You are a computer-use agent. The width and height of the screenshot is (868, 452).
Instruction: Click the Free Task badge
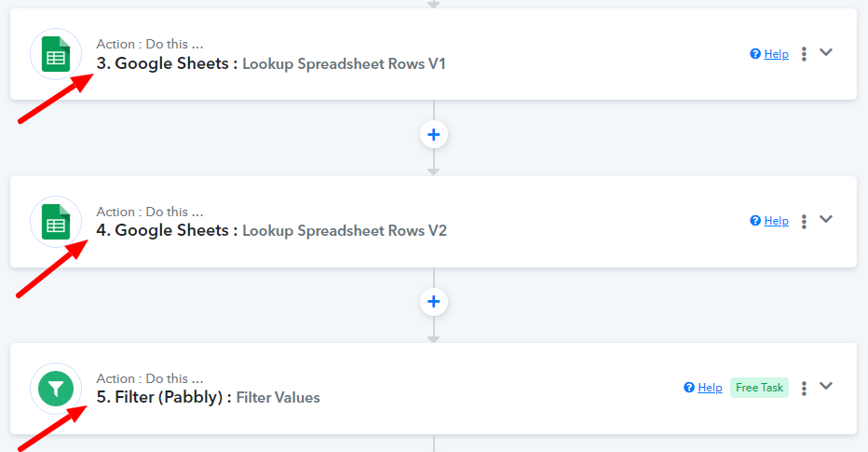pyautogui.click(x=759, y=388)
